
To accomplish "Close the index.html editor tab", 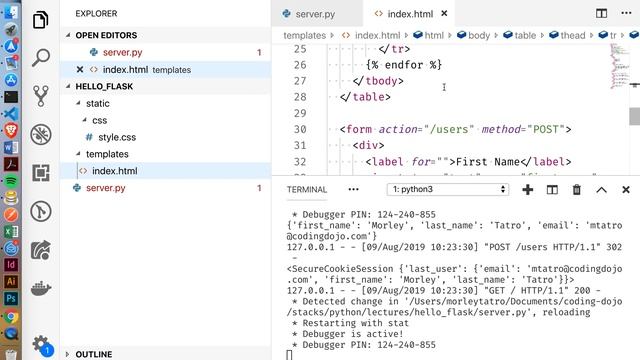I will [444, 13].
